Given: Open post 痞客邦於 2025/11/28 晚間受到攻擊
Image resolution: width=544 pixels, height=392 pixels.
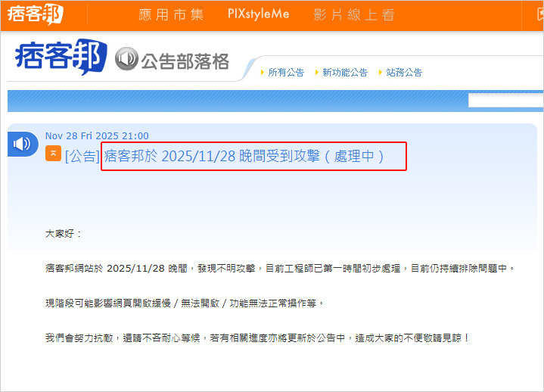Looking at the screenshot, I should tap(244, 156).
